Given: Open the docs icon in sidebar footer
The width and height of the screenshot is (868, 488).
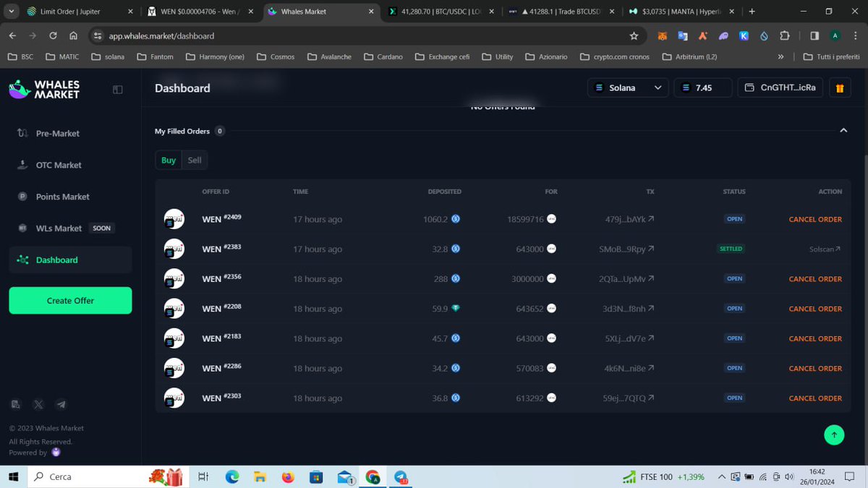Looking at the screenshot, I should 15,405.
